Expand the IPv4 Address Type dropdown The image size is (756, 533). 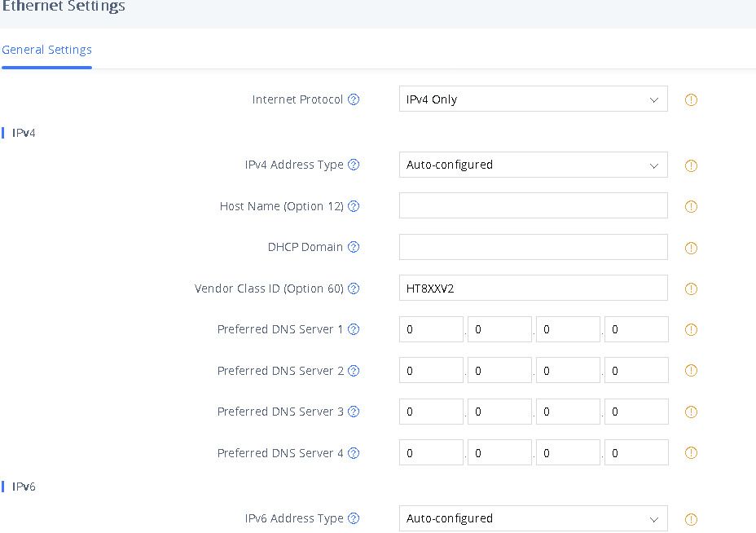pos(533,165)
